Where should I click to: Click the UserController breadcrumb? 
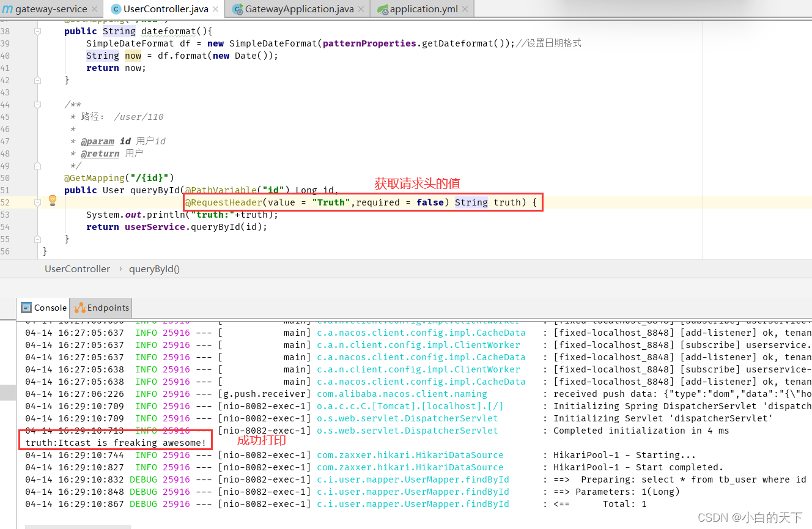77,268
